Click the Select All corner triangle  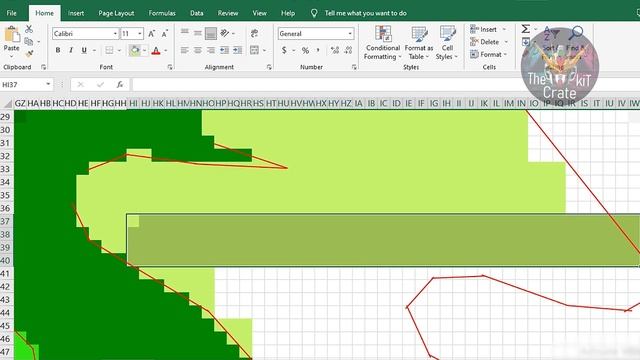[x=7, y=104]
